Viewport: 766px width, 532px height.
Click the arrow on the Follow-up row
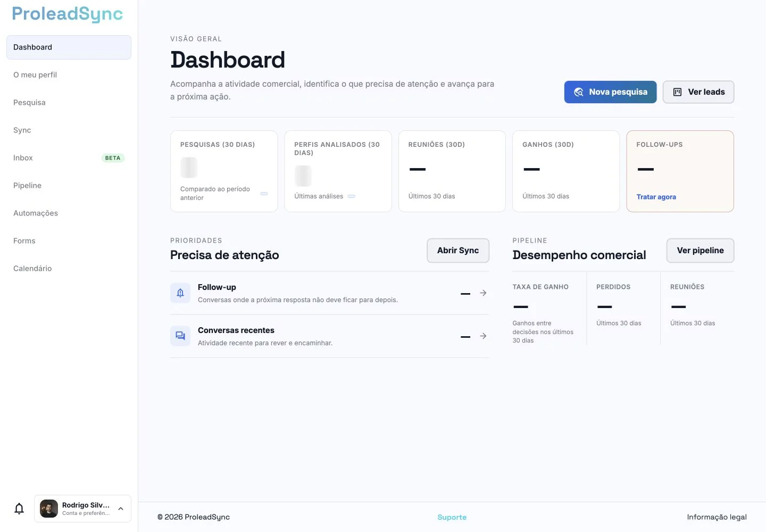click(x=483, y=293)
